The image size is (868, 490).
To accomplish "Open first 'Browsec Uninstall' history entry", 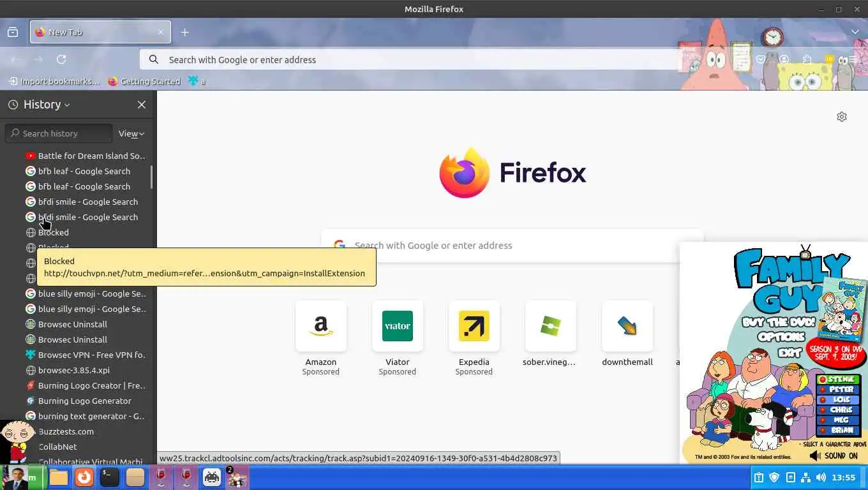I will click(x=66, y=324).
